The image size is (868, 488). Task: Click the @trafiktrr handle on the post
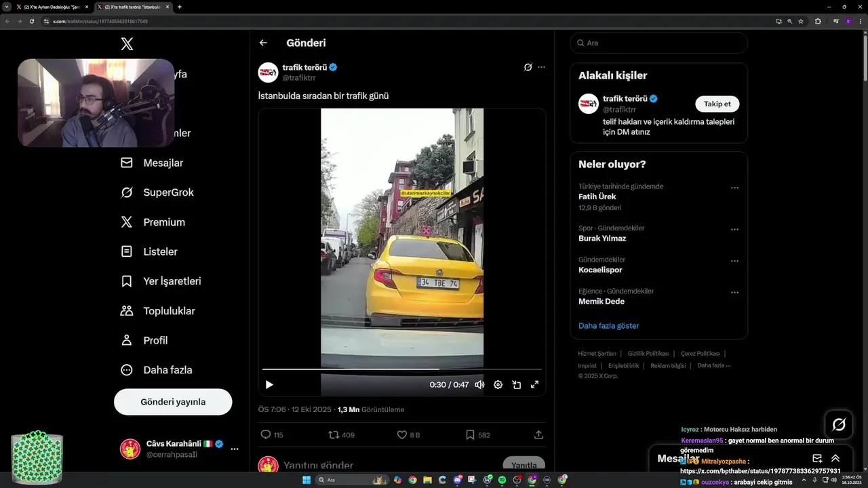[299, 78]
